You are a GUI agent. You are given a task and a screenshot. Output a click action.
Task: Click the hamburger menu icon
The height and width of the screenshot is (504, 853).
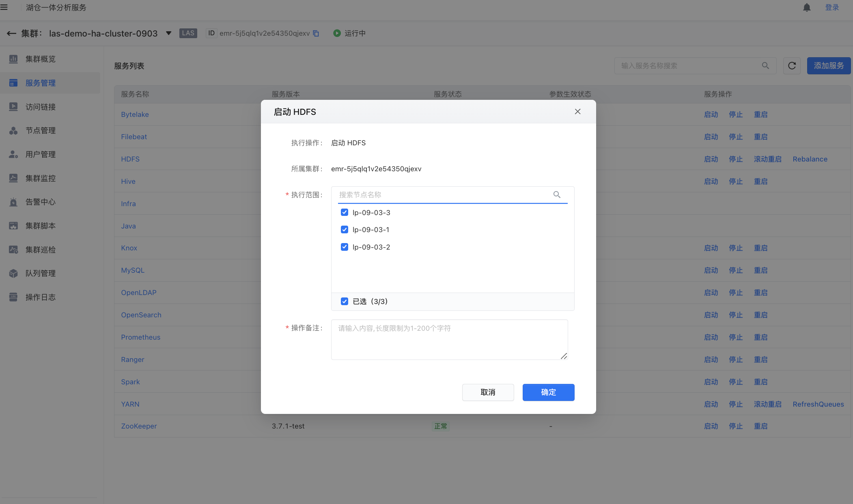4,7
